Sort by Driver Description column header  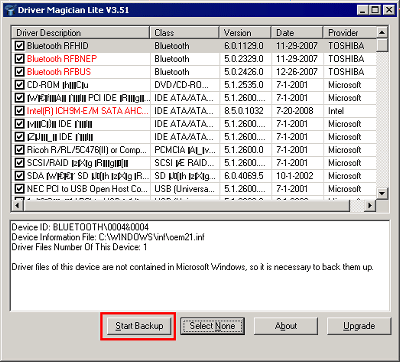[81, 33]
